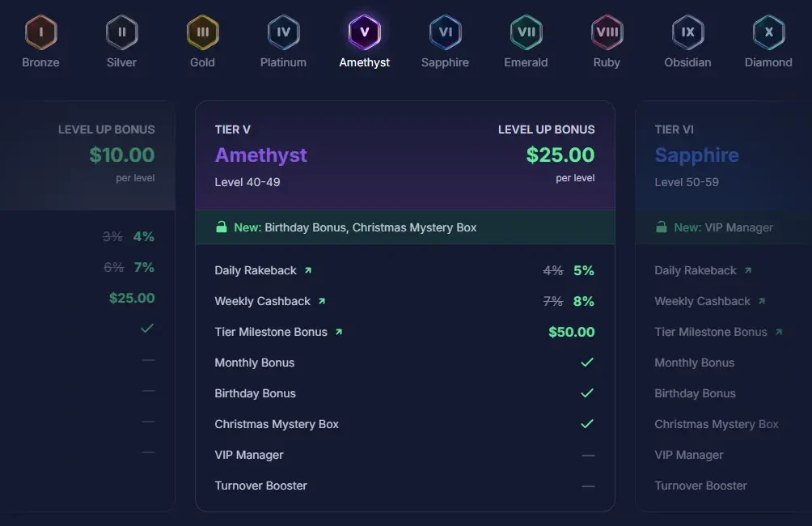Open Tier Milestone Bonus arrow in Sapphire card
Screen dimensions: 812x526
coord(779,332)
